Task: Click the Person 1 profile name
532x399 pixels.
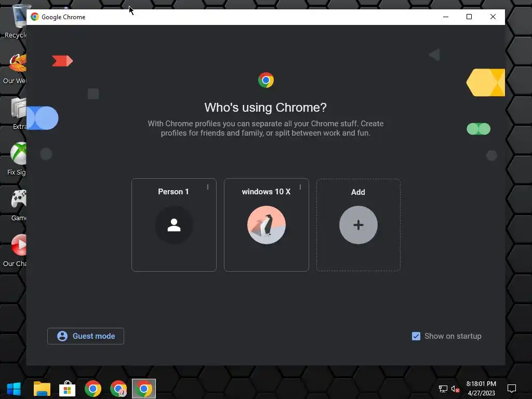Action: (x=174, y=192)
